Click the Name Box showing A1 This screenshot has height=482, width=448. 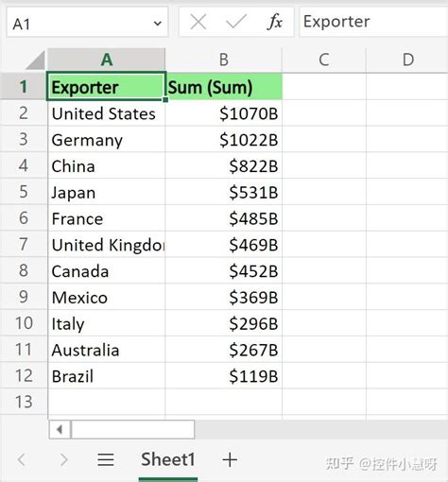[x=87, y=23]
